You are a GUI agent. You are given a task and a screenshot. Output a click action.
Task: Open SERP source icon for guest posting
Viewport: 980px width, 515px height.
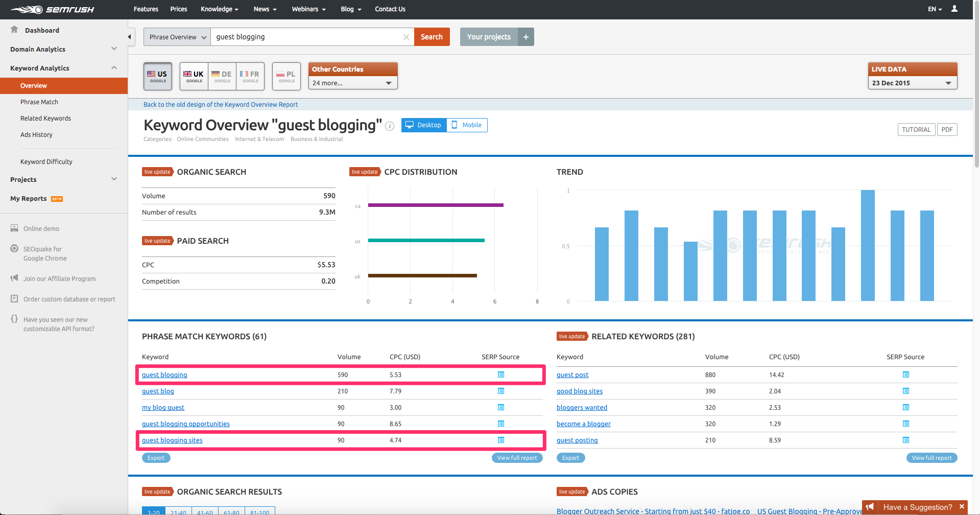(906, 440)
